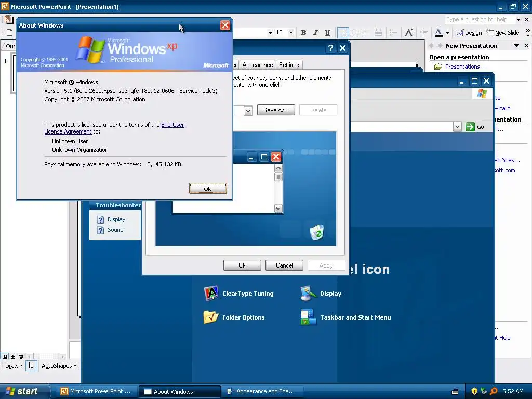Increase font size with large A icon
Image resolution: width=532 pixels, height=399 pixels.
pos(409,33)
